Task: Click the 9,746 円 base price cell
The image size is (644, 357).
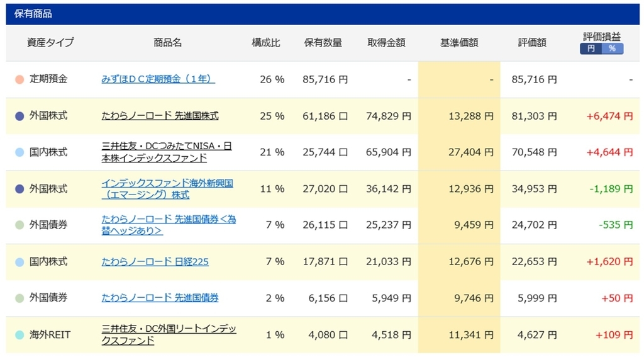Action: click(x=474, y=298)
